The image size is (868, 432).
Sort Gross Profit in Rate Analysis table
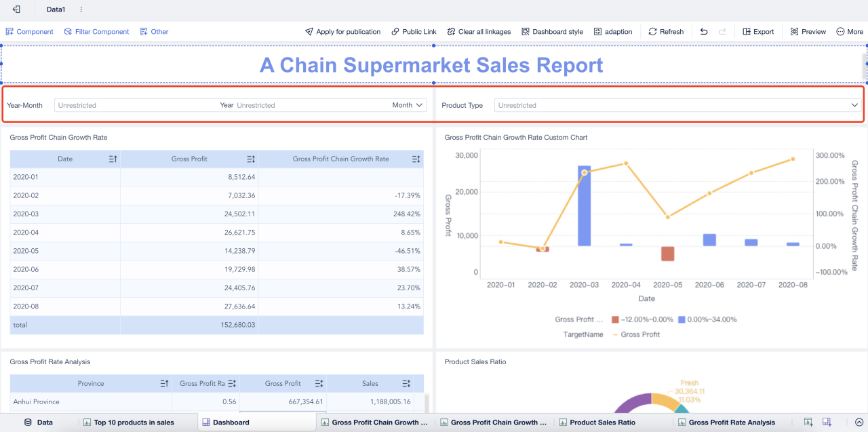tap(318, 384)
